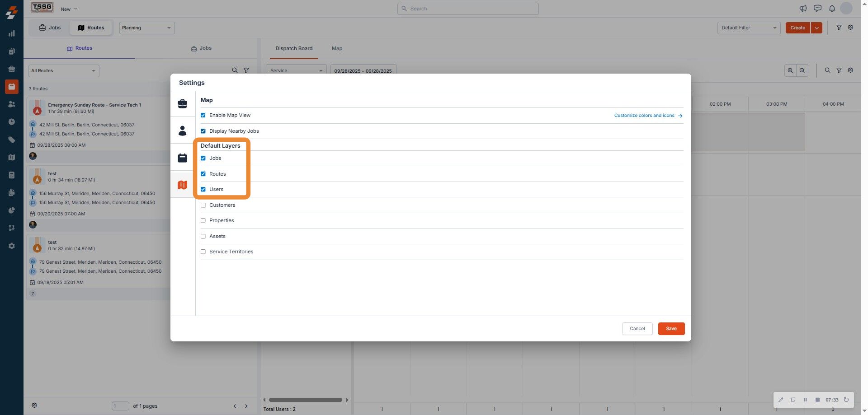This screenshot has width=868, height=415.
Task: Open the user settings section icon
Action: [183, 131]
